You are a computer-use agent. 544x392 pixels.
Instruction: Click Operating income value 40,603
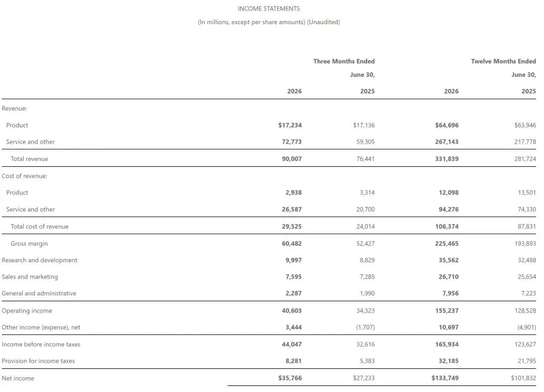pos(292,310)
